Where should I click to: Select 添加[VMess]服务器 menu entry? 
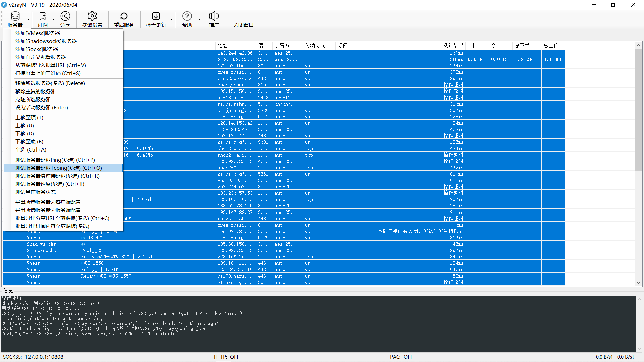pos(63,33)
